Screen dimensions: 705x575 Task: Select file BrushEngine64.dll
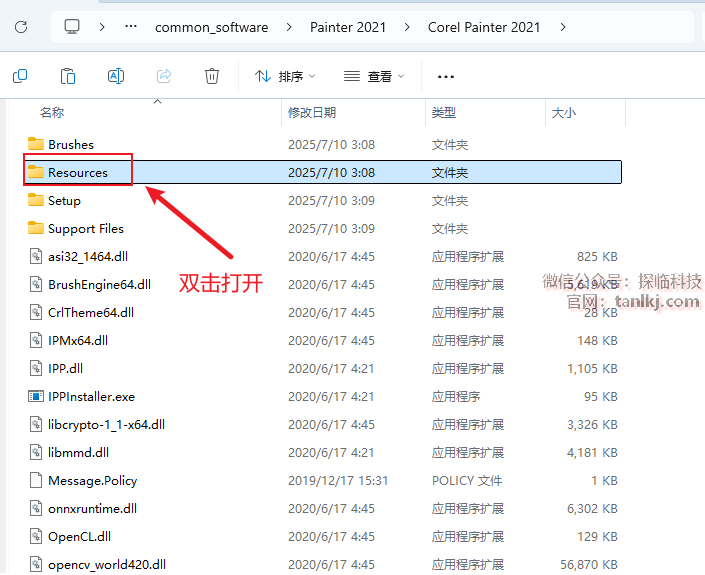click(x=99, y=285)
